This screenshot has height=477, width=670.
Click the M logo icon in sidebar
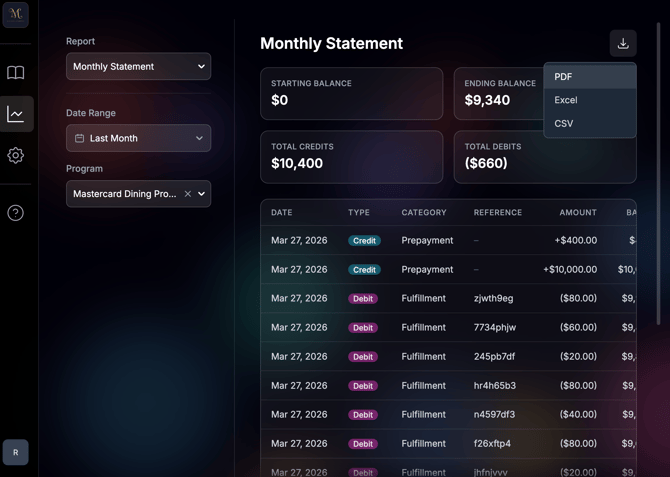click(15, 14)
